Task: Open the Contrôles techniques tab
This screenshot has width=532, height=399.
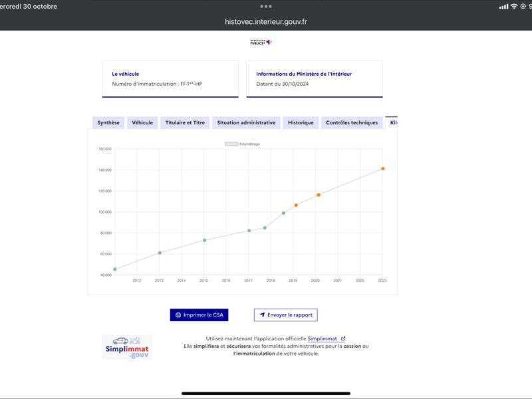Action: click(x=352, y=123)
